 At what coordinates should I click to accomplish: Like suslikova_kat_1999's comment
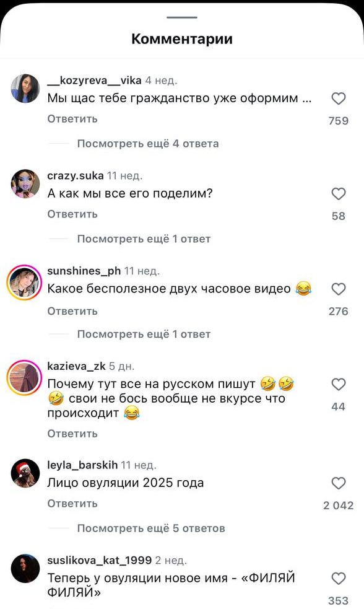[x=339, y=578]
